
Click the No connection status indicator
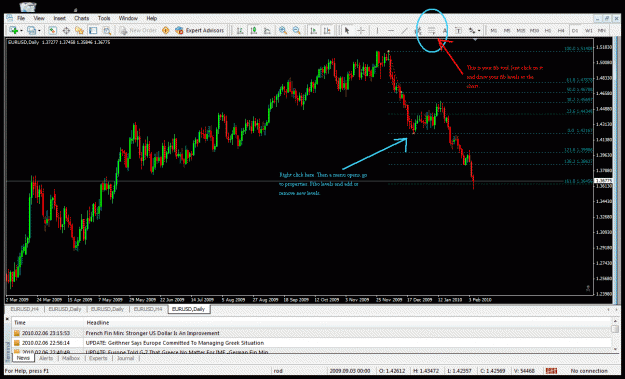(589, 371)
